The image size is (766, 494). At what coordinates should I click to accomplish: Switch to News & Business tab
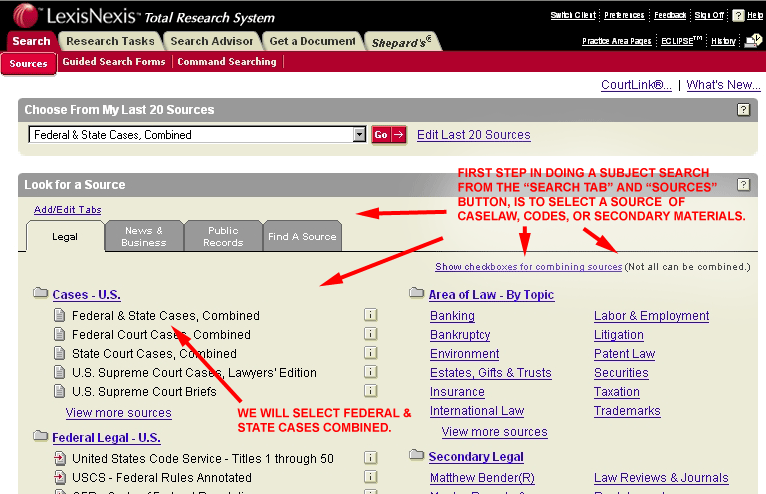(x=144, y=236)
